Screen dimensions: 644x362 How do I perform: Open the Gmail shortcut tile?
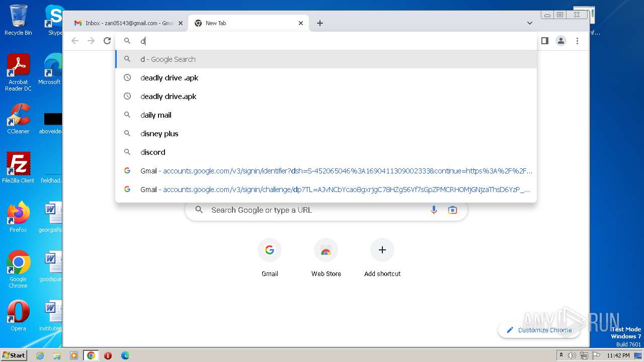[270, 258]
